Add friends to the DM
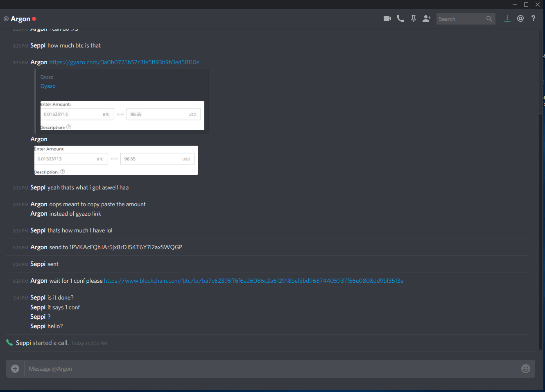Viewport: 545px width, 392px height. point(427,18)
